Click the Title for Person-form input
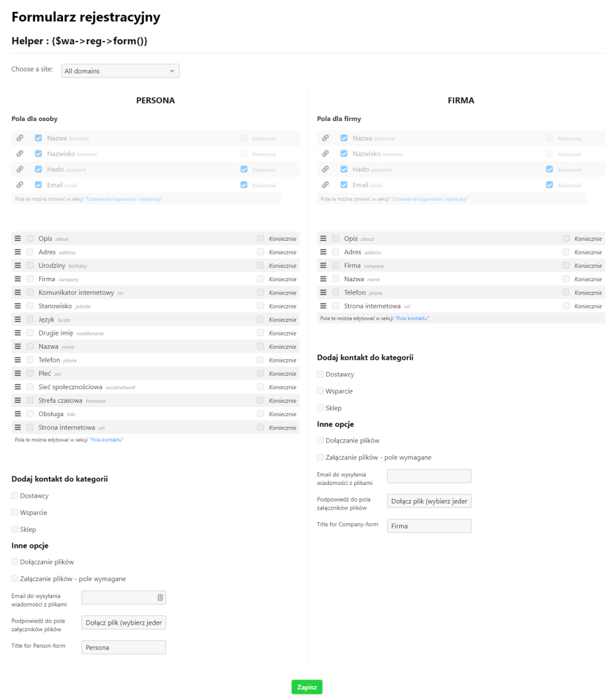 pos(124,647)
